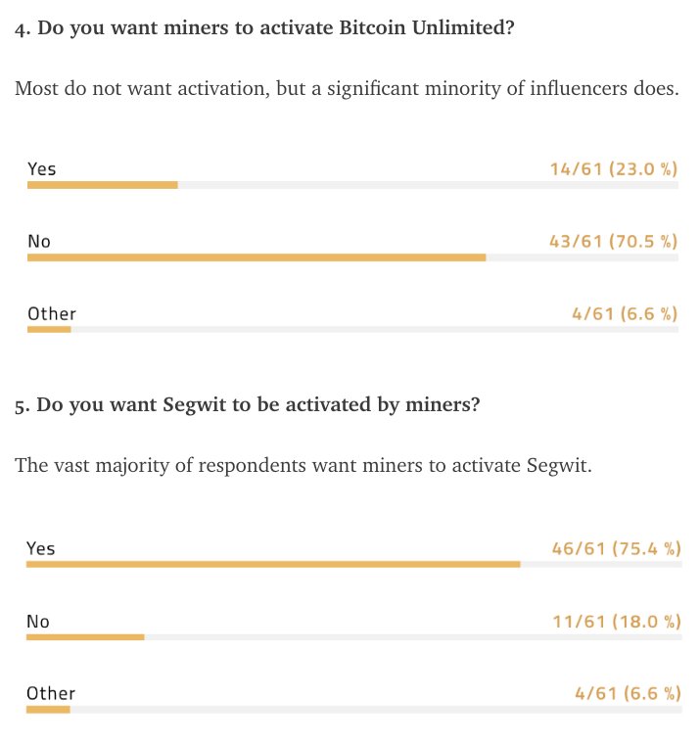The image size is (700, 746).
Task: Click the 43/61 (70.5 %) result text
Action: click(614, 241)
